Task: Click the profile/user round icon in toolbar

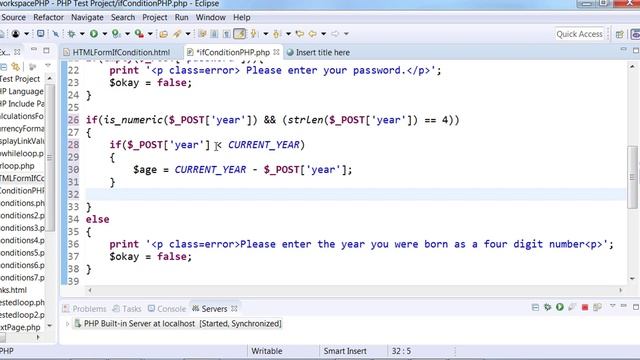Action: (16, 34)
